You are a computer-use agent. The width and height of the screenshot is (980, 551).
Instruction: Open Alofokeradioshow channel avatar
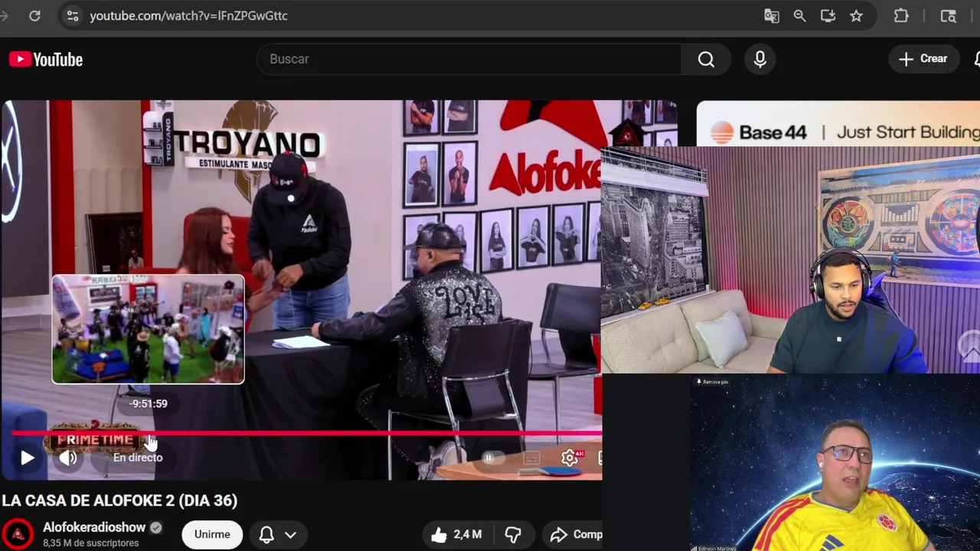[18, 534]
